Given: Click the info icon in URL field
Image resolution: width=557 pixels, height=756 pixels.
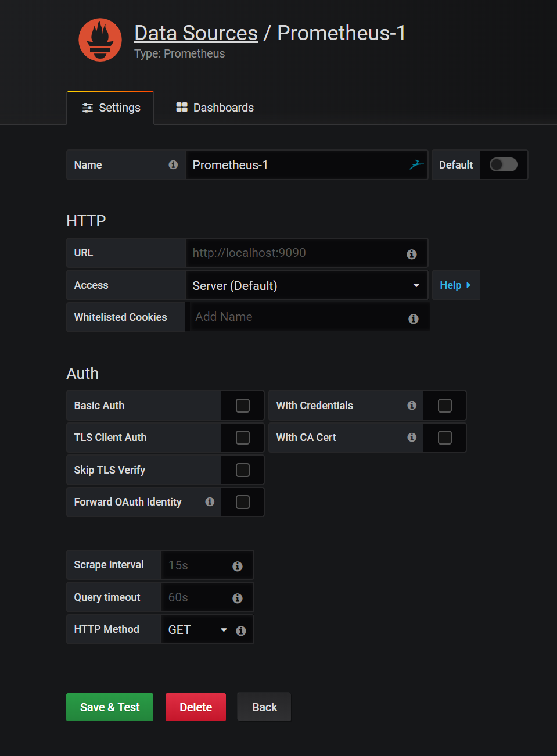Looking at the screenshot, I should [411, 254].
